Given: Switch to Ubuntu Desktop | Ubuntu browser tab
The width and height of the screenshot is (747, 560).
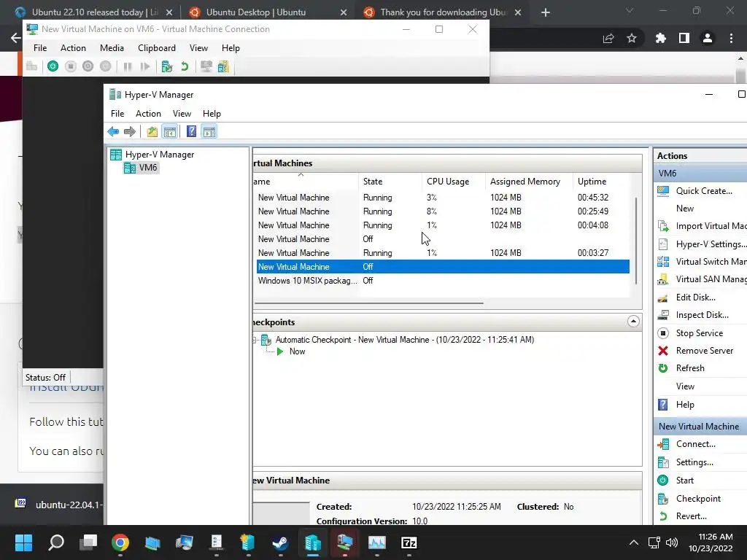Looking at the screenshot, I should tap(267, 12).
